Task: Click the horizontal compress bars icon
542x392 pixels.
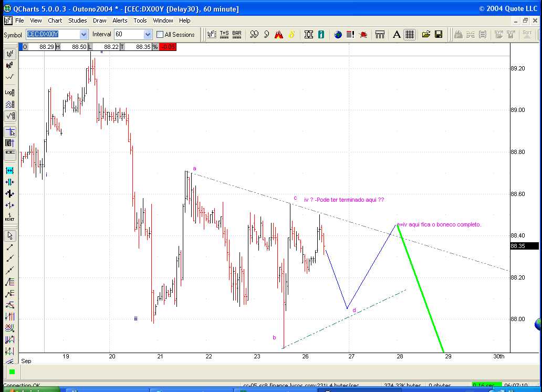Action: tap(9, 182)
